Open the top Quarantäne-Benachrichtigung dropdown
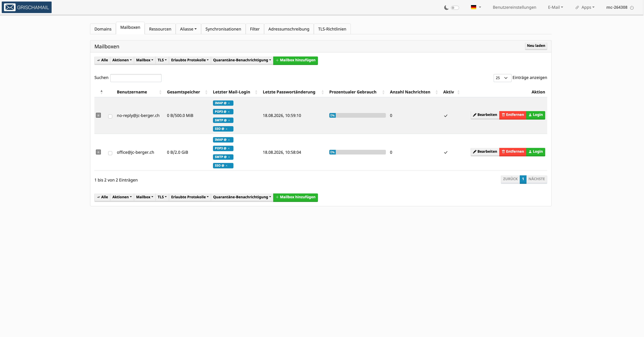 (x=242, y=60)
